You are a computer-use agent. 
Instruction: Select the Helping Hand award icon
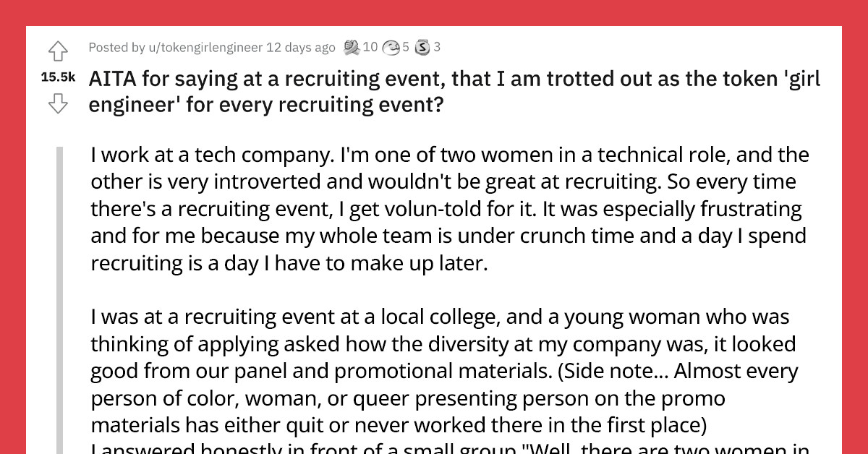(353, 47)
